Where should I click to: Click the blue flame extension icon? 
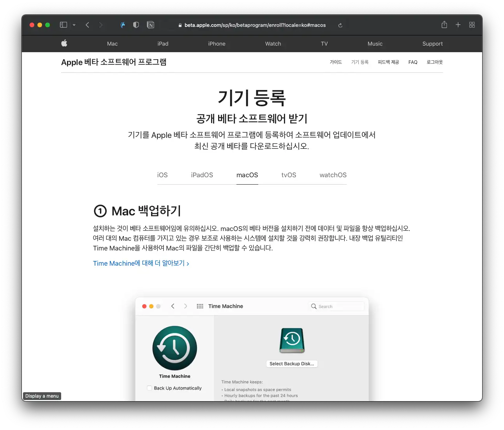click(123, 25)
